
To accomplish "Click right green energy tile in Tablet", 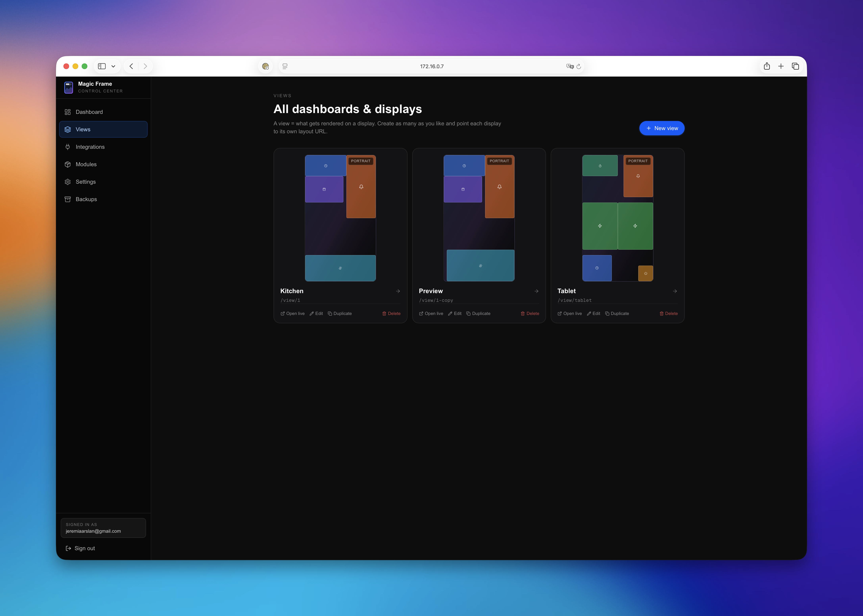I will [635, 226].
